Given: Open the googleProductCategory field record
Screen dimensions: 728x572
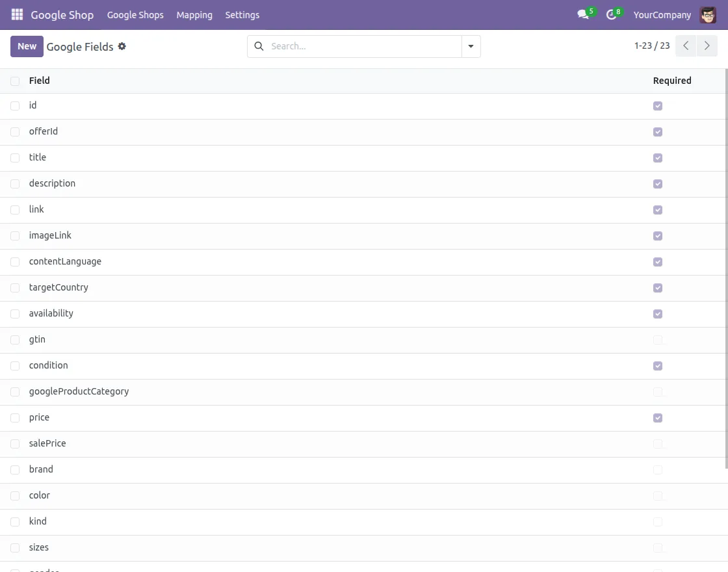Looking at the screenshot, I should (79, 391).
